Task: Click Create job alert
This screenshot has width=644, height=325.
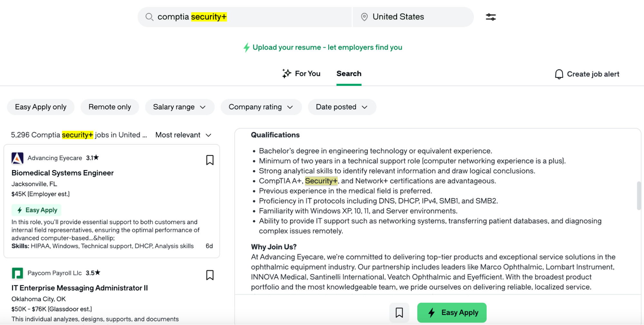Action: coord(587,74)
